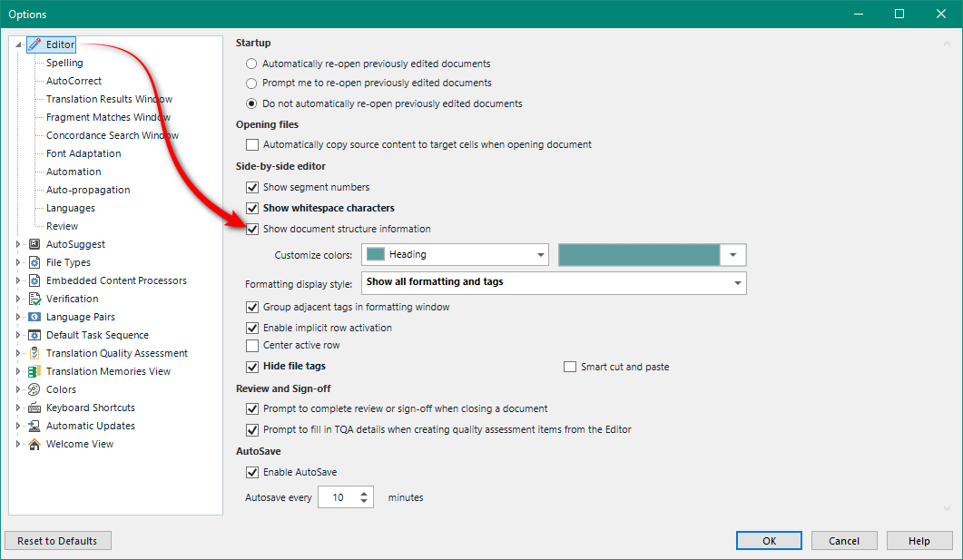Click the Verification checkmark icon

[x=34, y=299]
